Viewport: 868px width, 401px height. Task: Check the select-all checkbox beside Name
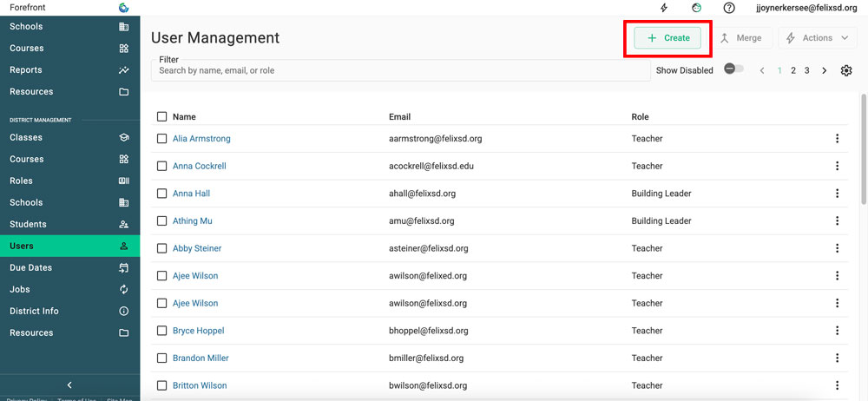tap(161, 116)
